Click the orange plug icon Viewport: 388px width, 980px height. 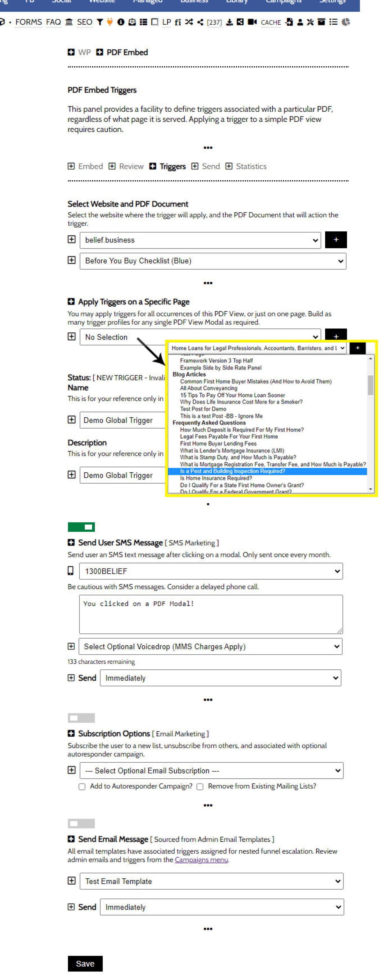(x=110, y=22)
